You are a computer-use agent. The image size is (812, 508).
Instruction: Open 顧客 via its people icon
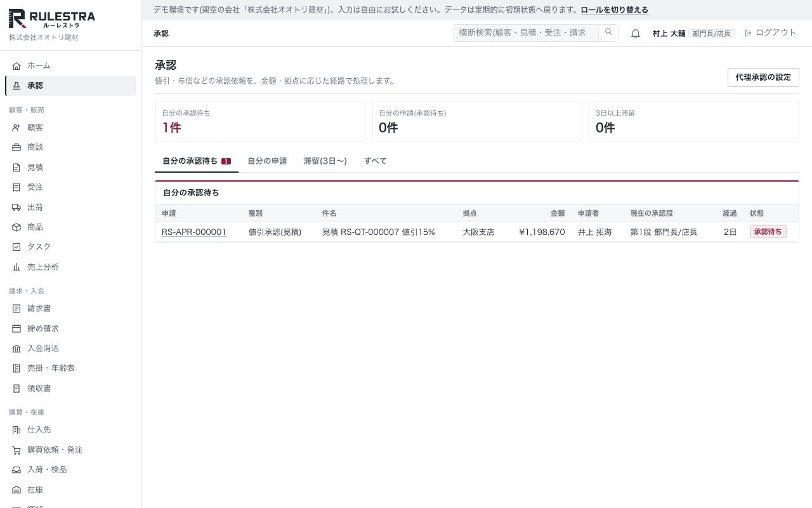(x=16, y=128)
